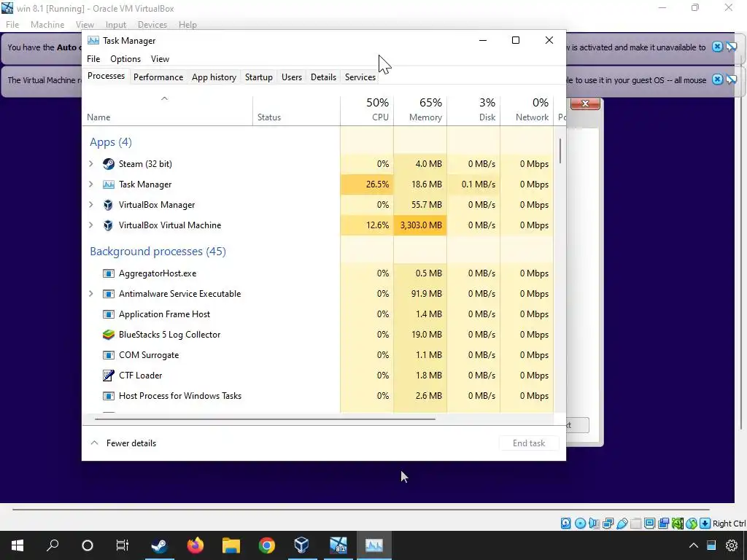
Task: Click the Task Manager taskbar button
Action: (x=374, y=545)
